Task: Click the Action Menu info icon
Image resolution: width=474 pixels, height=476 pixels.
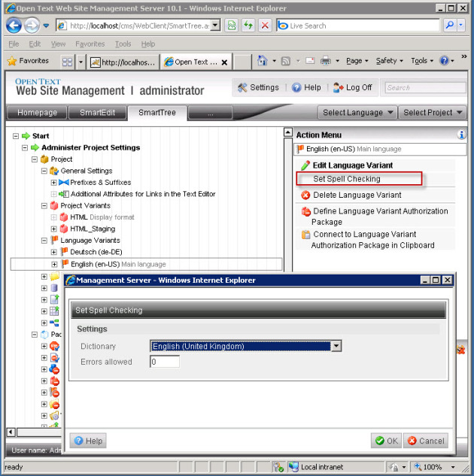Action: coord(461,135)
